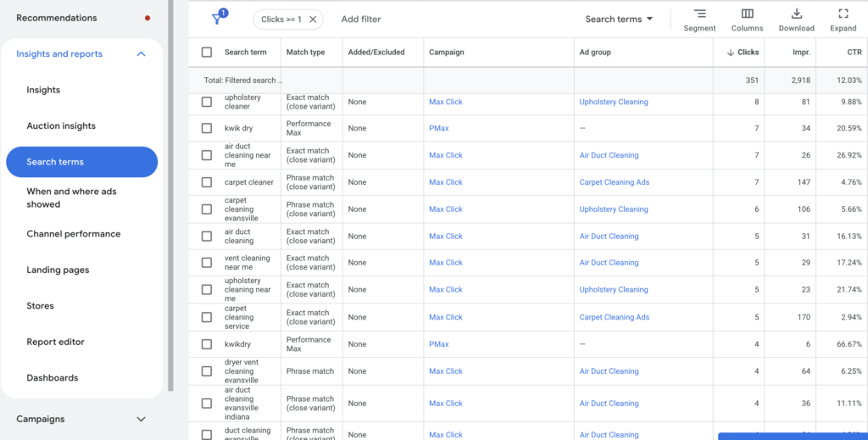Expand the table to full screen
Viewport: 868px width, 440px height.
pos(843,19)
